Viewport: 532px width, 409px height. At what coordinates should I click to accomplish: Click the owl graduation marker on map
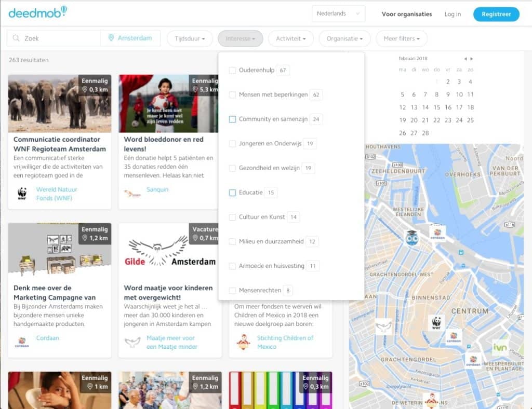tap(412, 237)
